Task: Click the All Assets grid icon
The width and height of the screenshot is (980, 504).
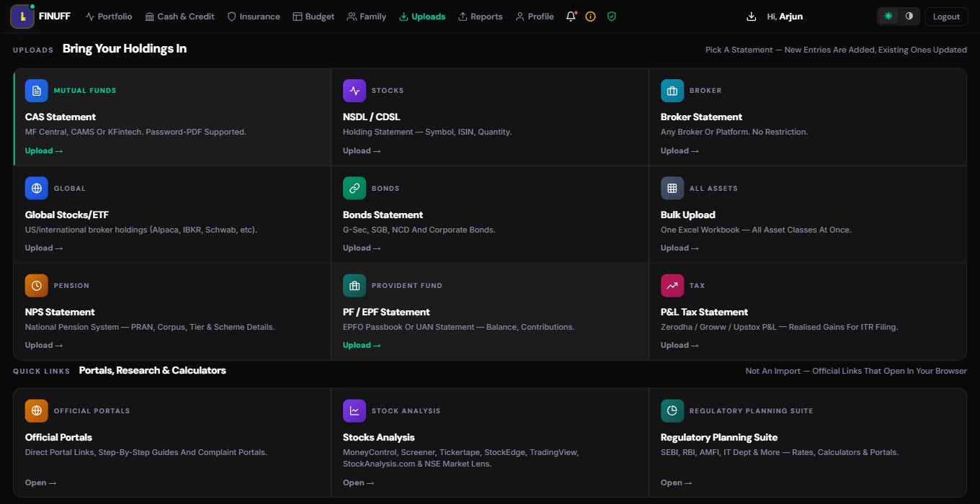Action: [x=672, y=188]
